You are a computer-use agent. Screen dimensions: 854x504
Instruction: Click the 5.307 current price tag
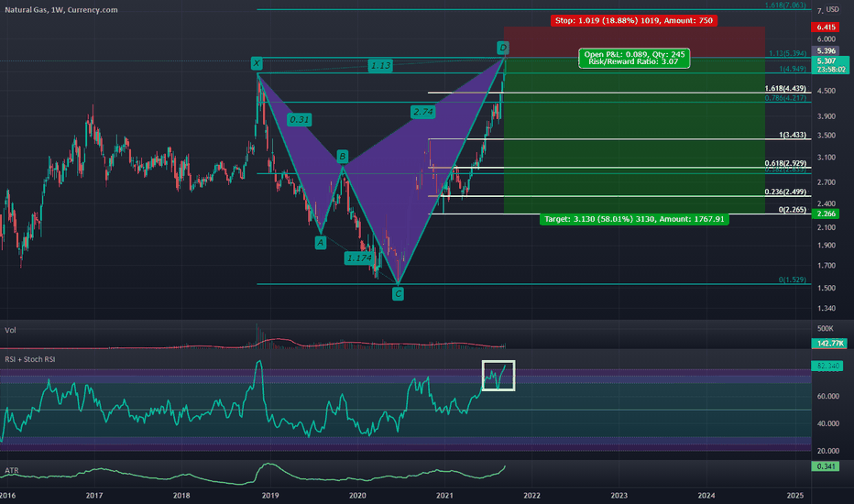(827, 61)
